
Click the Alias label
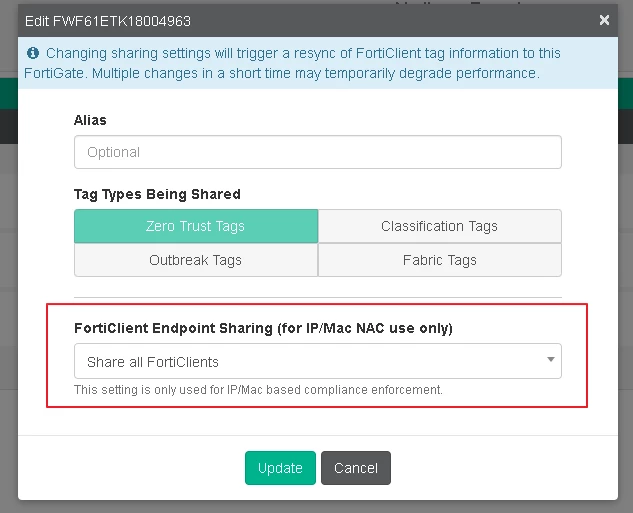pyautogui.click(x=90, y=120)
